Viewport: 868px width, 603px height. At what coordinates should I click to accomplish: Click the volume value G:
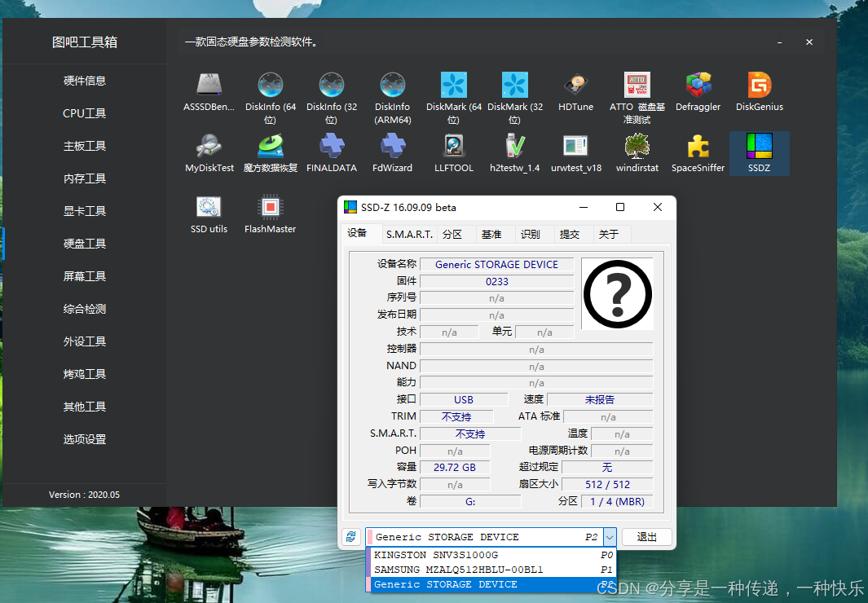(x=470, y=502)
